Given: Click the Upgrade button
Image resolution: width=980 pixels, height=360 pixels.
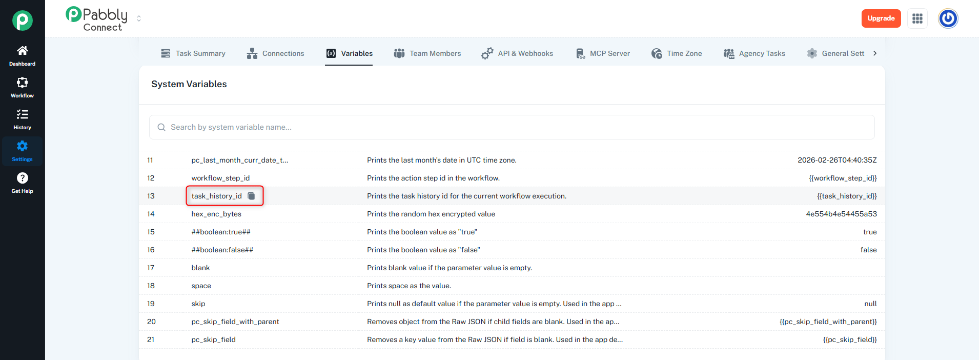Looking at the screenshot, I should pyautogui.click(x=881, y=18).
